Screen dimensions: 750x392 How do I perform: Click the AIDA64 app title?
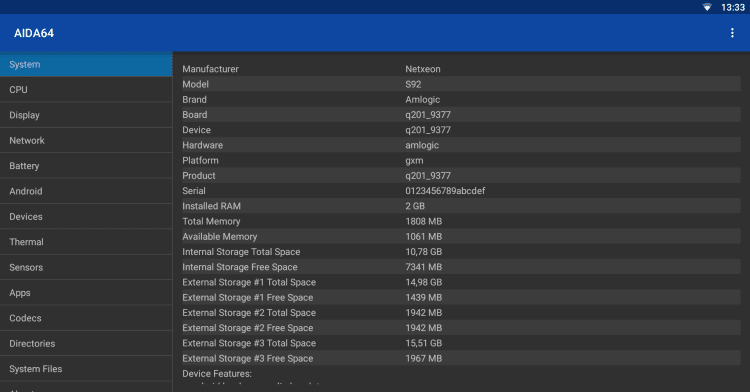34,33
